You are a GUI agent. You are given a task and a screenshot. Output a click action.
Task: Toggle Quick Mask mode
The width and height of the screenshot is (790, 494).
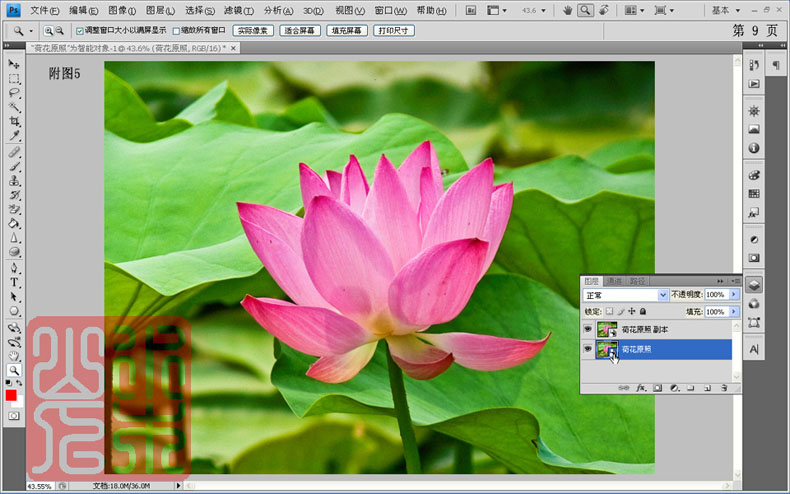[14, 416]
